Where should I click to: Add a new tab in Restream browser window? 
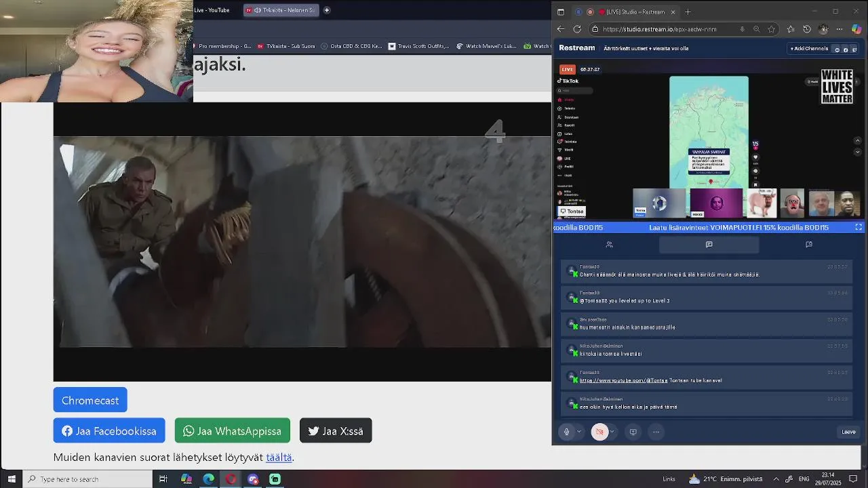688,12
